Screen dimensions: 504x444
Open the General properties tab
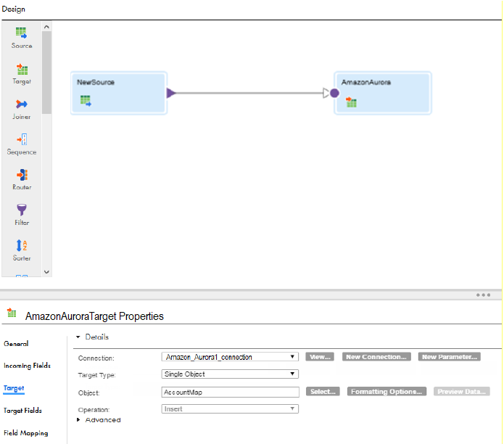tap(16, 344)
